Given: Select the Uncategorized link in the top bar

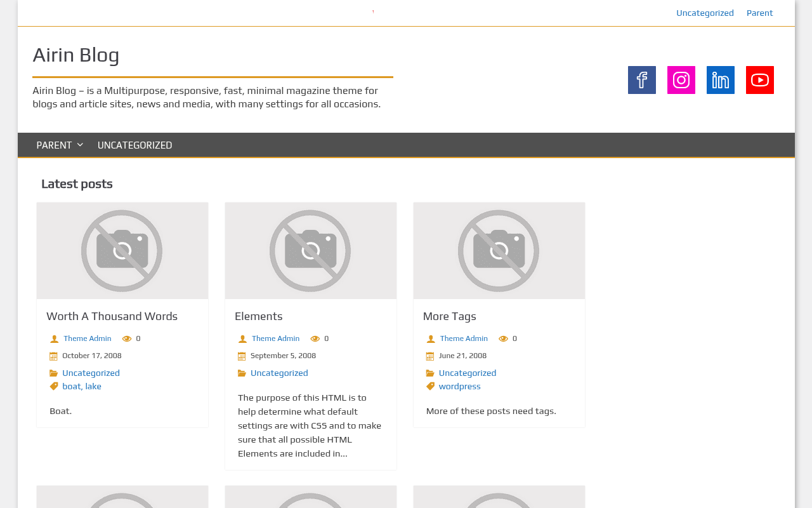Looking at the screenshot, I should [705, 13].
